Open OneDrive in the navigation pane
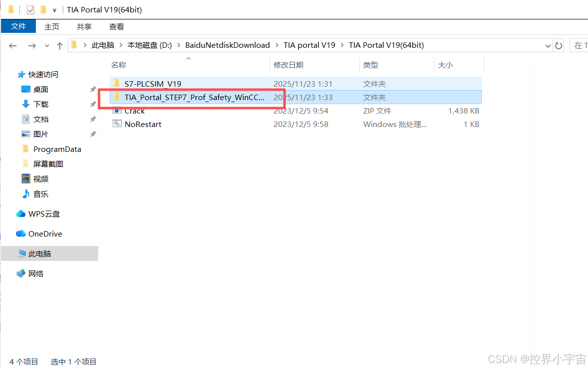The width and height of the screenshot is (588, 369). point(45,234)
